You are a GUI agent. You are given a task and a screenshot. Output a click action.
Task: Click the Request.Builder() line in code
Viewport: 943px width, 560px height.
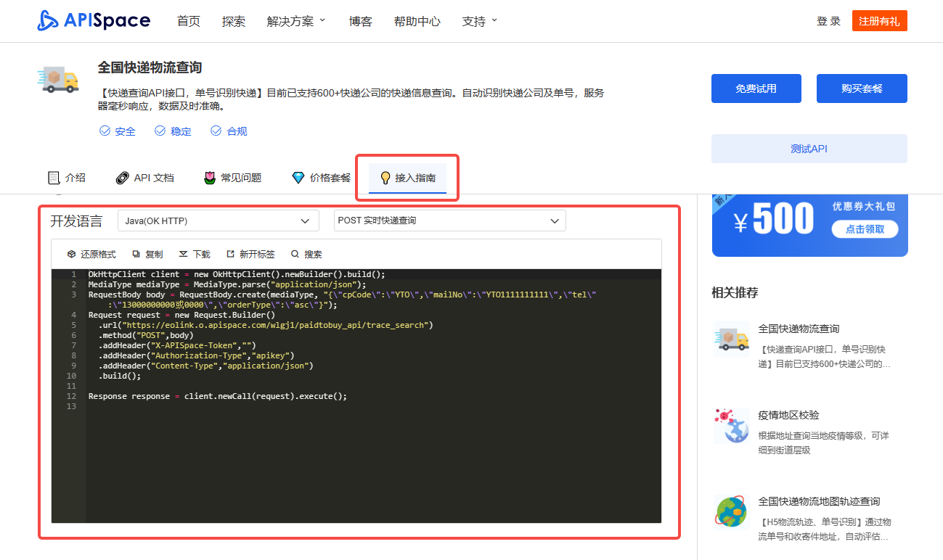pyautogui.click(x=182, y=316)
